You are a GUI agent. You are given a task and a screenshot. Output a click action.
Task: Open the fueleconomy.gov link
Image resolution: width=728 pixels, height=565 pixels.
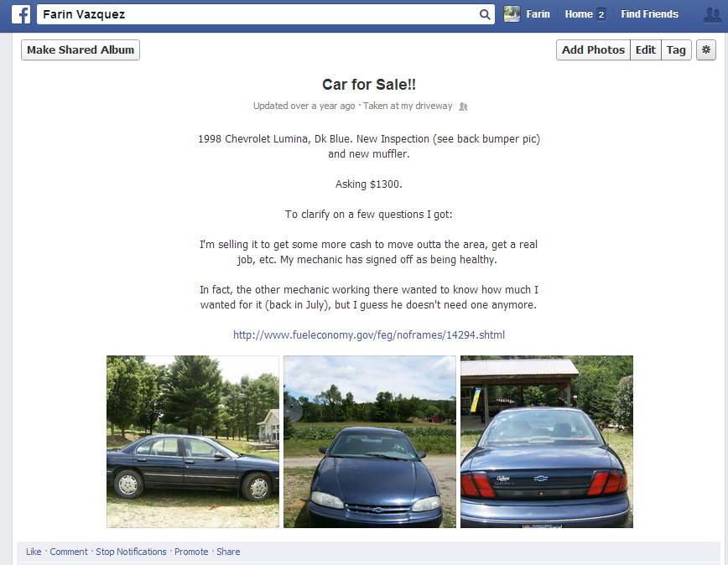369,335
